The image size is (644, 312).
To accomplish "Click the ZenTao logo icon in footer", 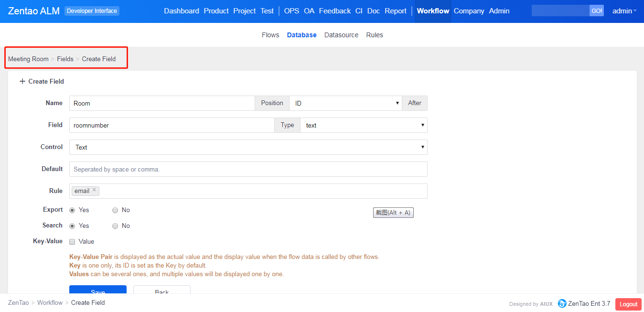I will coord(562,303).
